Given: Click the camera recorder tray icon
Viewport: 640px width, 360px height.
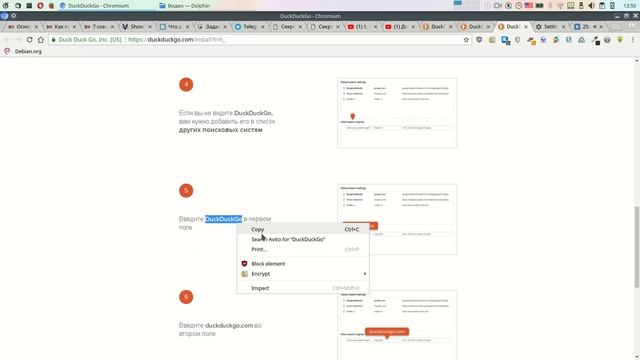Looking at the screenshot, I should [x=498, y=6].
